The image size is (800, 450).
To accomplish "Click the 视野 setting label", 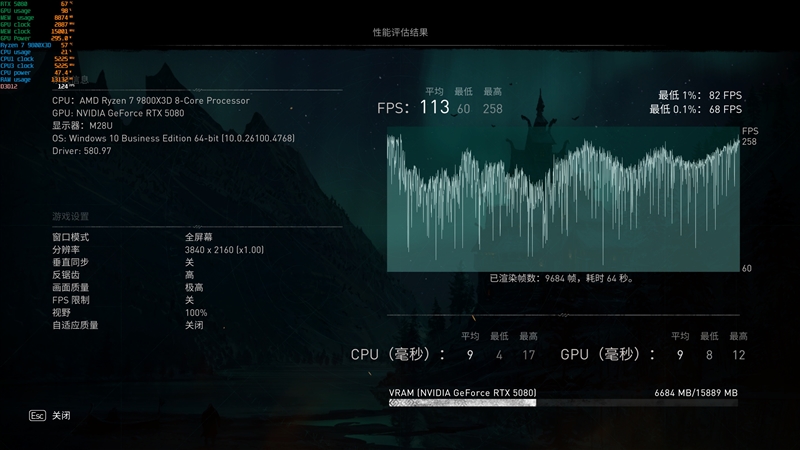I will point(61,313).
